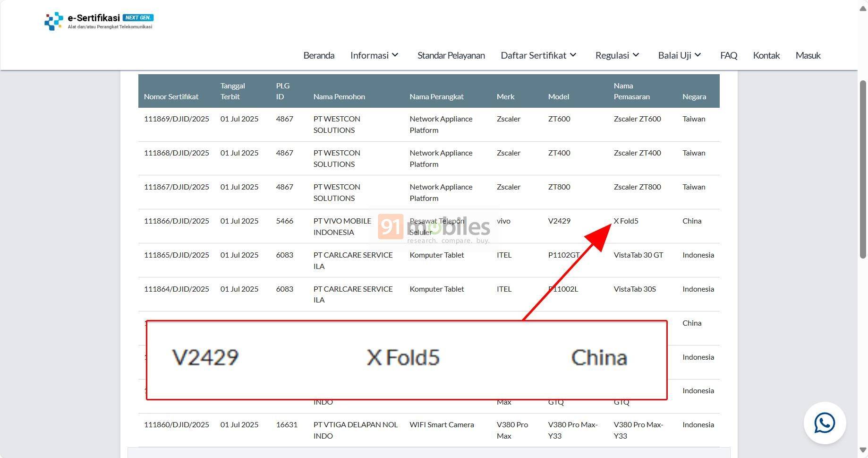This screenshot has width=868, height=458.
Task: Open the Kontak menu item
Action: (x=766, y=55)
